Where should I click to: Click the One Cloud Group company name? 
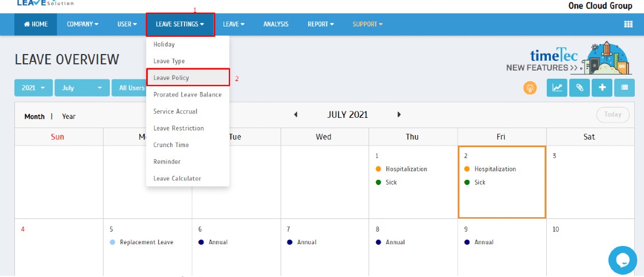tap(600, 6)
